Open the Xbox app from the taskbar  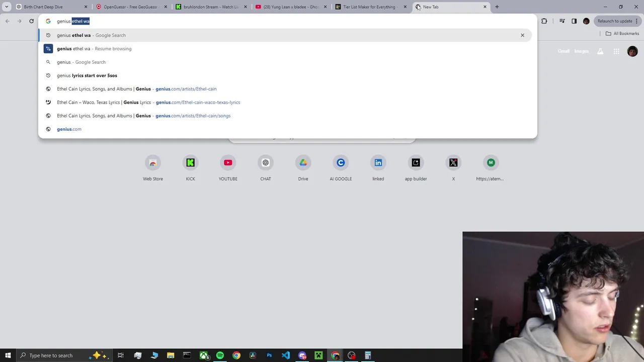(x=204, y=355)
